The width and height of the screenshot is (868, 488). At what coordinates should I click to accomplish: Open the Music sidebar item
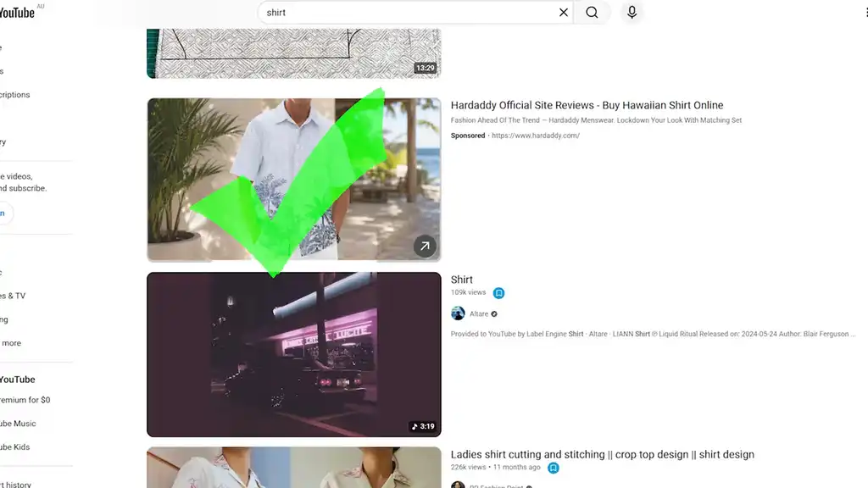click(x=18, y=424)
